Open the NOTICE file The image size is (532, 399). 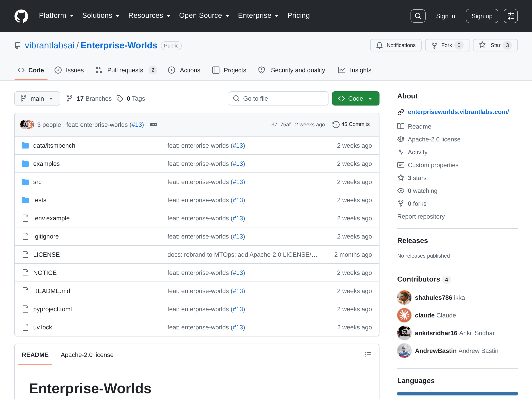click(45, 273)
